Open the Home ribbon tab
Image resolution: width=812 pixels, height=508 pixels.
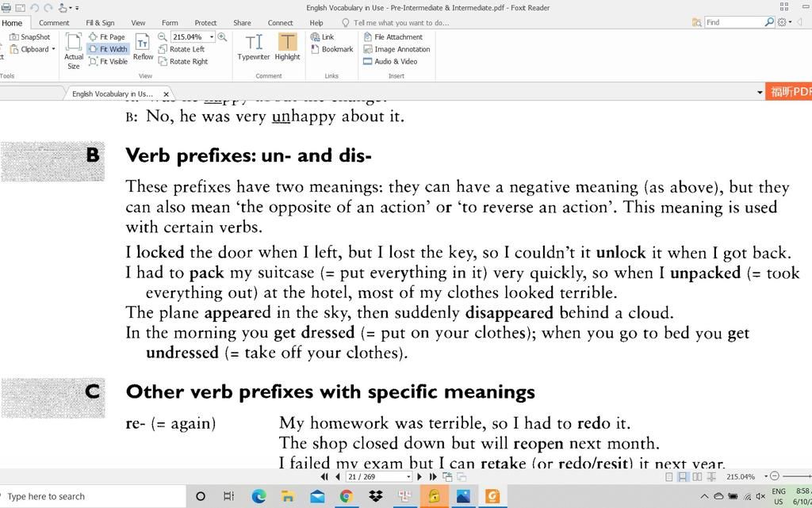(x=12, y=23)
